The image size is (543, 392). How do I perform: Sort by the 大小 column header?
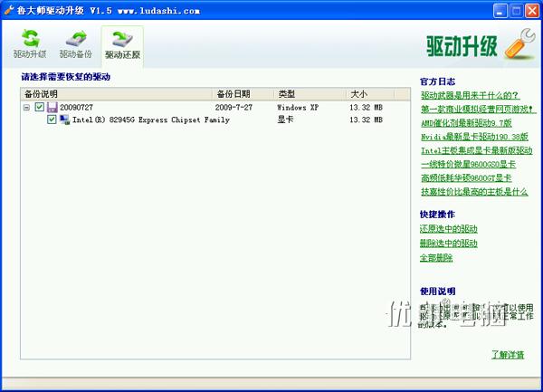[370, 94]
